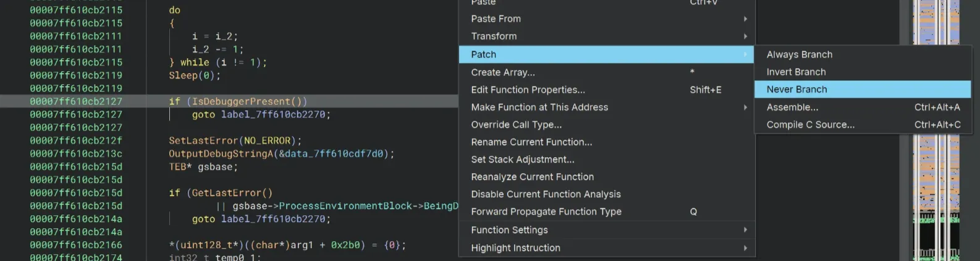This screenshot has height=261, width=980.
Task: Open Edit Function Properties... dialog
Action: [528, 90]
